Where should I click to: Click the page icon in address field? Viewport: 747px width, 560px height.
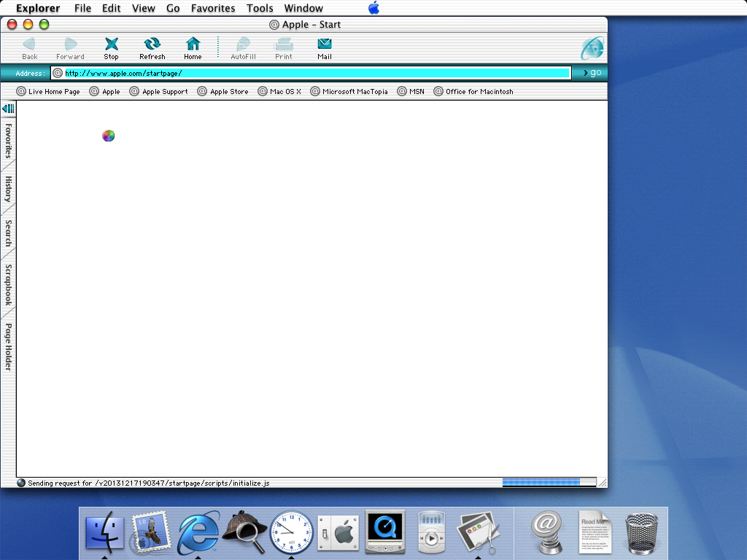coord(58,73)
